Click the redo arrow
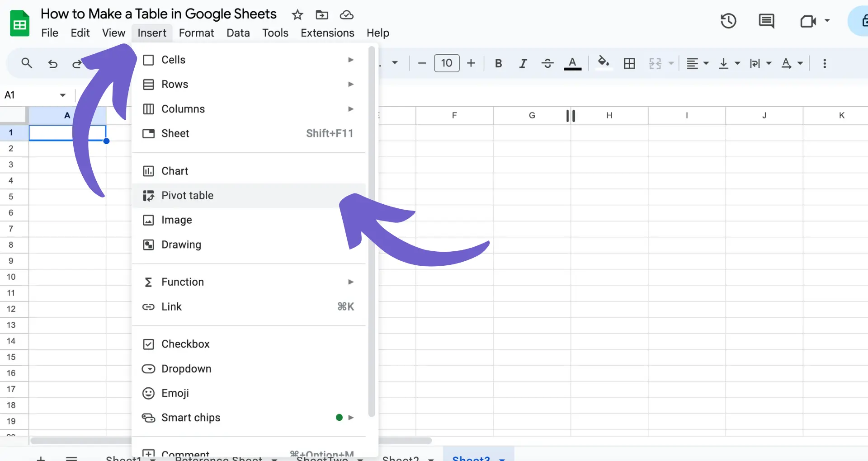The width and height of the screenshot is (868, 461). [77, 64]
